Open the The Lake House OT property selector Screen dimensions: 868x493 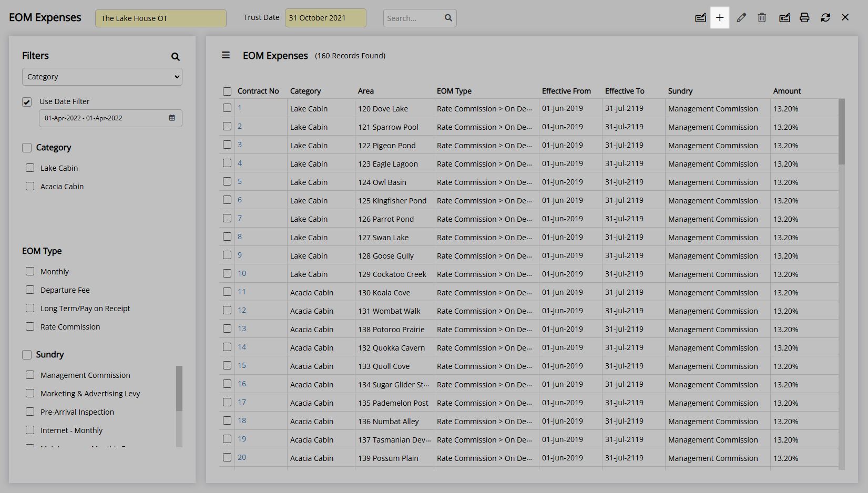point(161,18)
